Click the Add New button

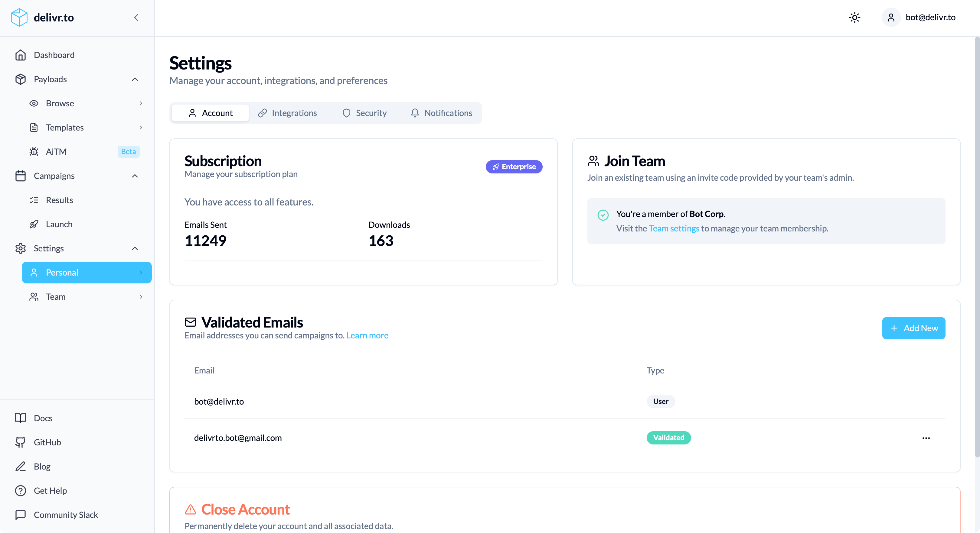(x=913, y=328)
